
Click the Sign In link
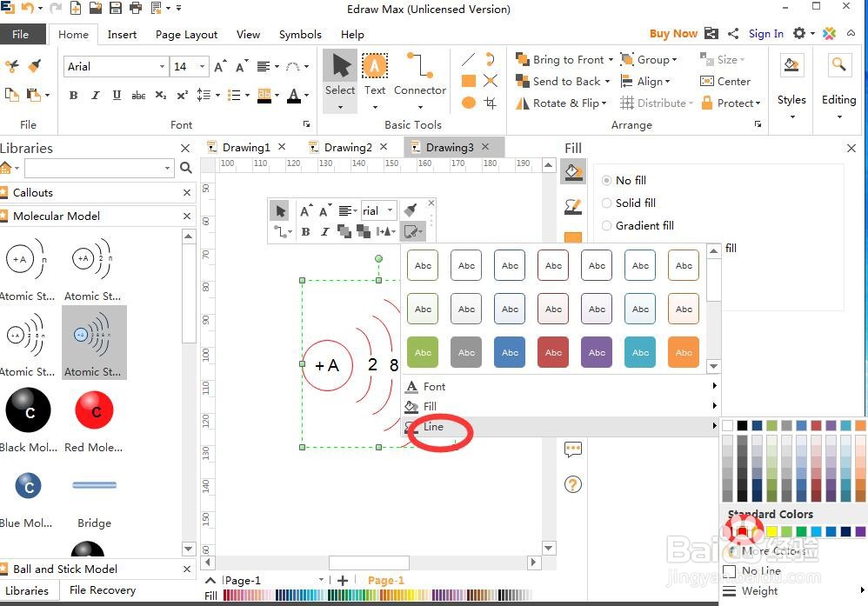pyautogui.click(x=765, y=34)
